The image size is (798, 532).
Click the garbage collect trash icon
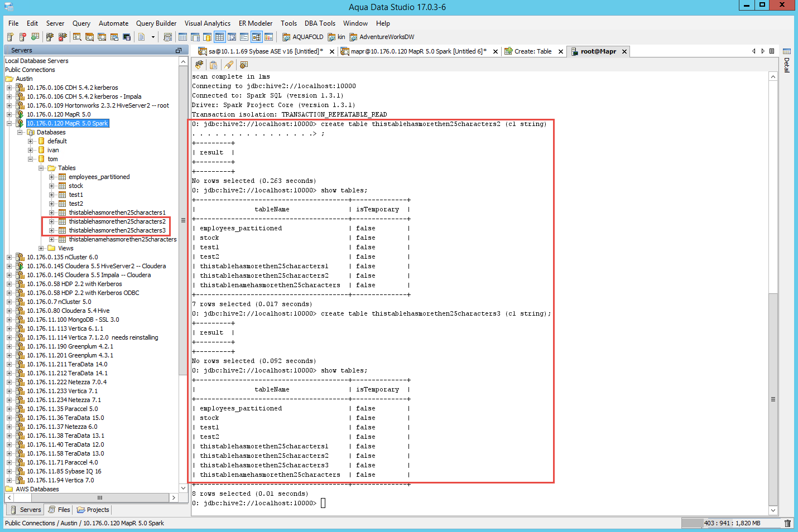click(787, 523)
